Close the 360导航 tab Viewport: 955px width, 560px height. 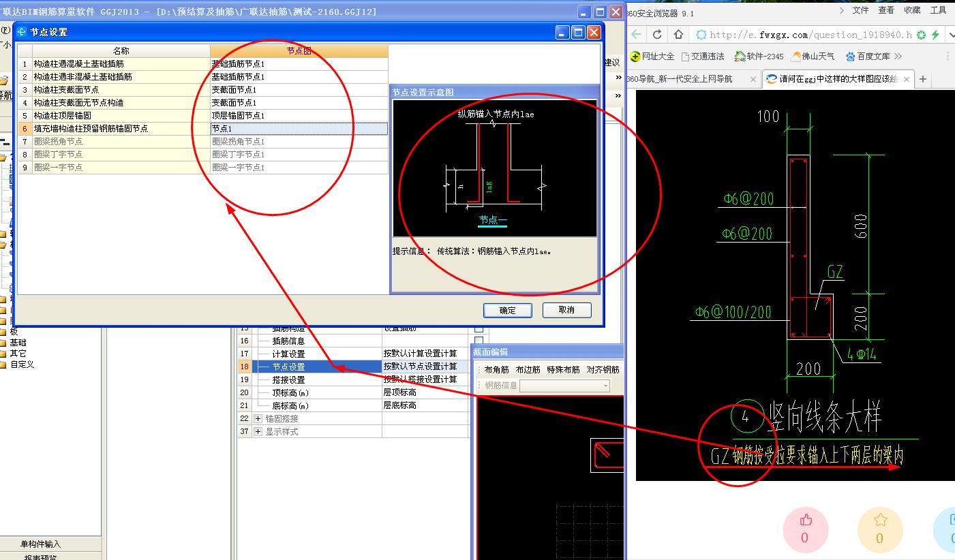tap(753, 80)
